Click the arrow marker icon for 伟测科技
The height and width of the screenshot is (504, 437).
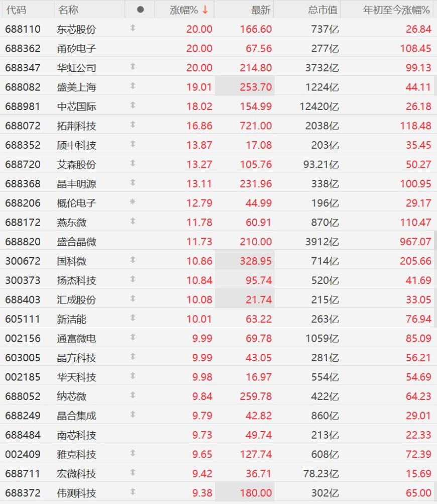(133, 491)
